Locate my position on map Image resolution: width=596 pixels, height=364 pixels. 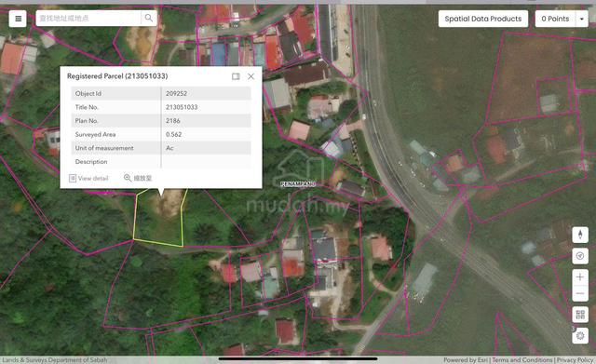pyautogui.click(x=580, y=256)
